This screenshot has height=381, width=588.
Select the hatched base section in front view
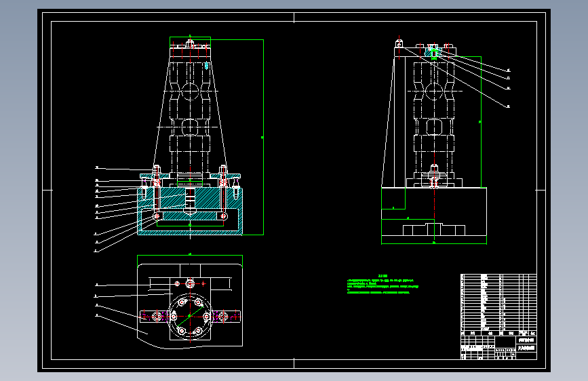[x=190, y=211]
